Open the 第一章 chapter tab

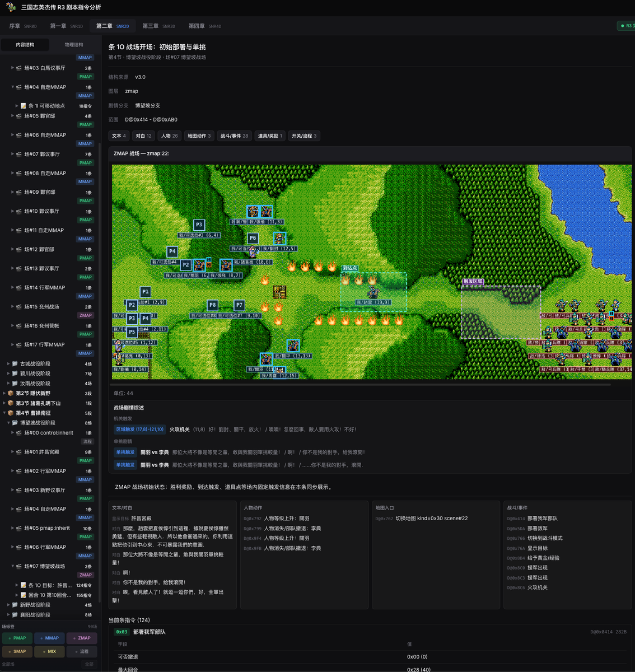66,26
